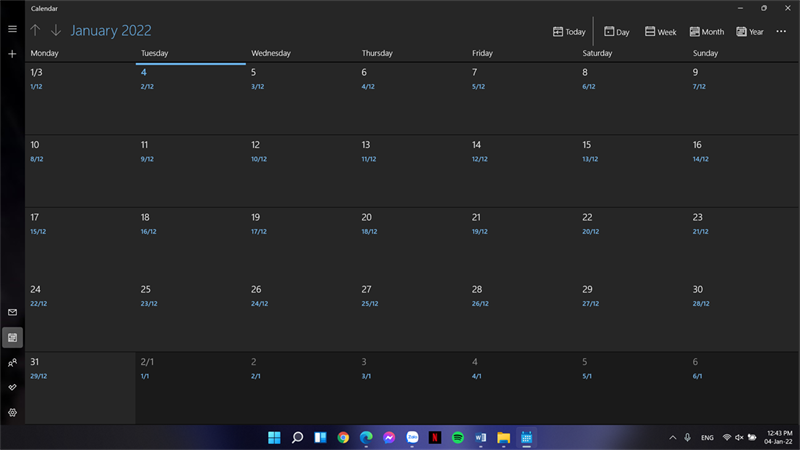Switch to Month view
Viewport: 800px width, 450px height.
(707, 32)
